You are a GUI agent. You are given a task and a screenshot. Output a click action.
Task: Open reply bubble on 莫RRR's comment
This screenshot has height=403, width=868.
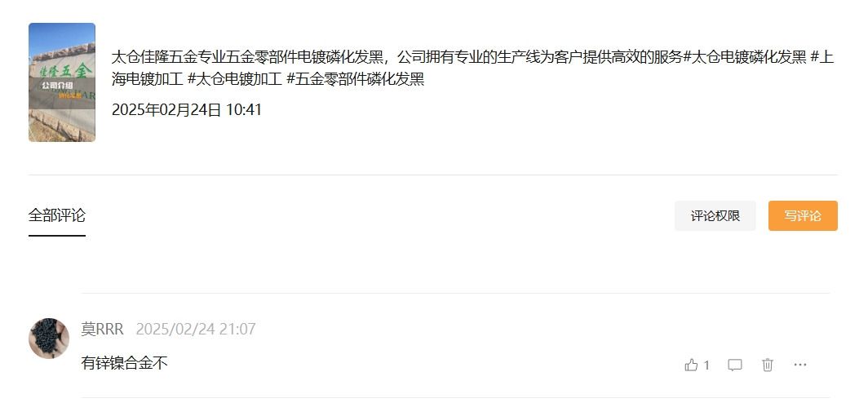coord(734,365)
